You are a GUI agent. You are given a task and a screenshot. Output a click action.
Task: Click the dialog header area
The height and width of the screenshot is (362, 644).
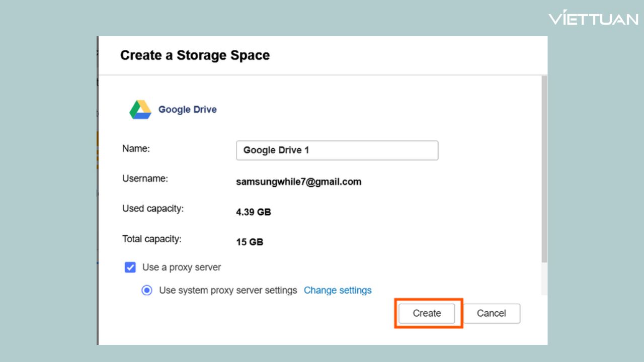click(322, 55)
